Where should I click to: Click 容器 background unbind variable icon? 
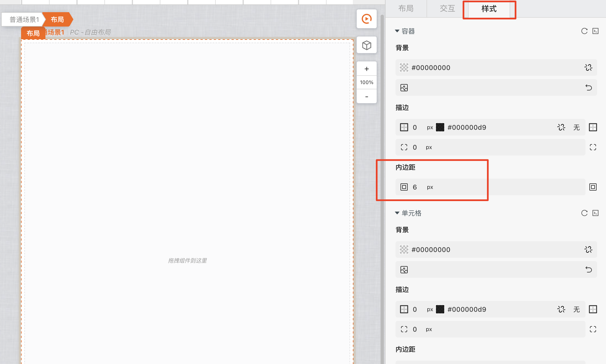pos(588,67)
